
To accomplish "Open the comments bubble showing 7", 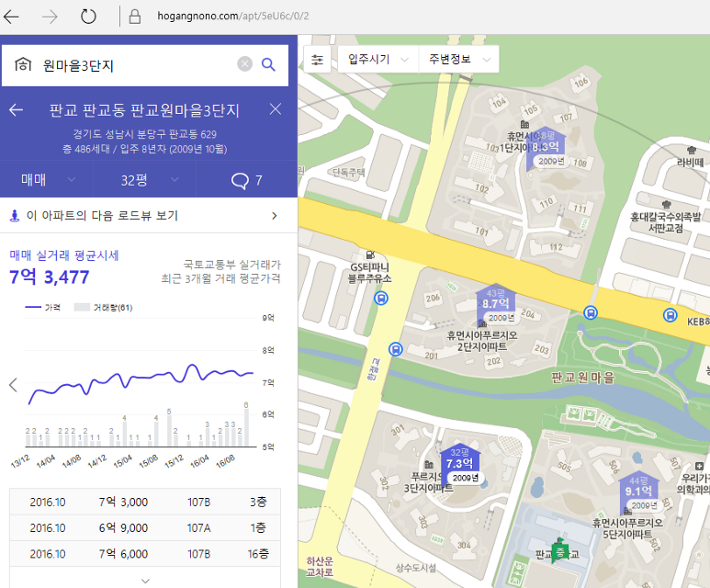I will (246, 180).
